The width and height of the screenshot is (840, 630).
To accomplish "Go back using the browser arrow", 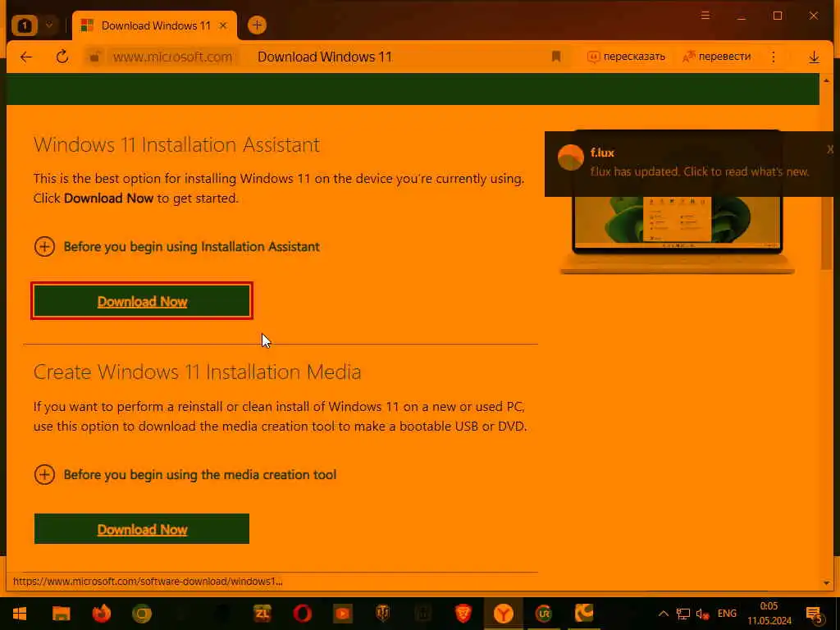I will (25, 57).
